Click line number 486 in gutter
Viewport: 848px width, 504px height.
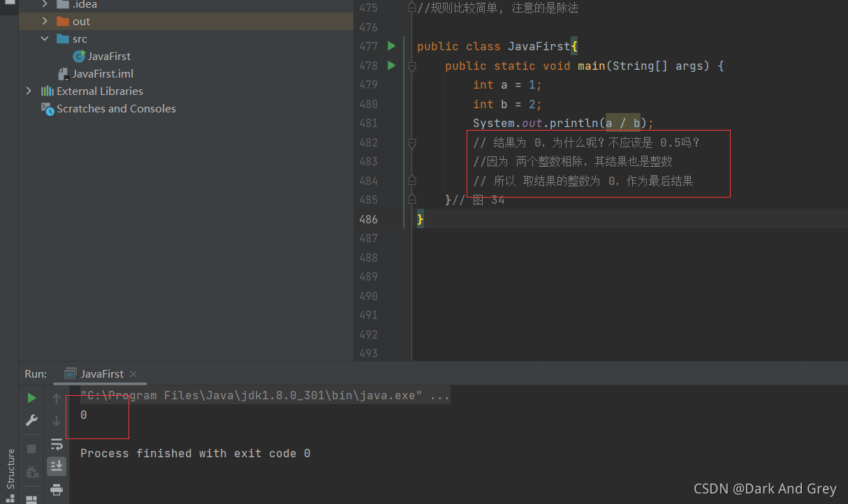coord(367,219)
